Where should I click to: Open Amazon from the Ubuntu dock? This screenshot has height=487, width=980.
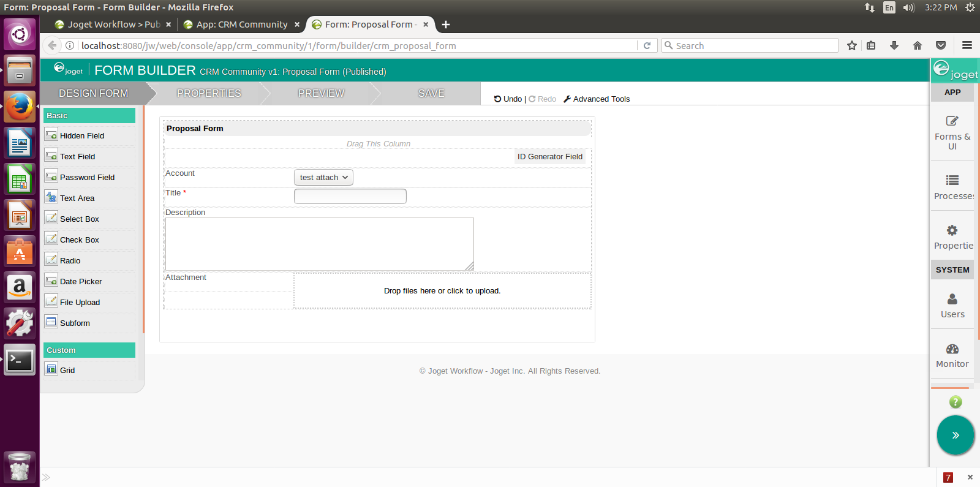20,287
